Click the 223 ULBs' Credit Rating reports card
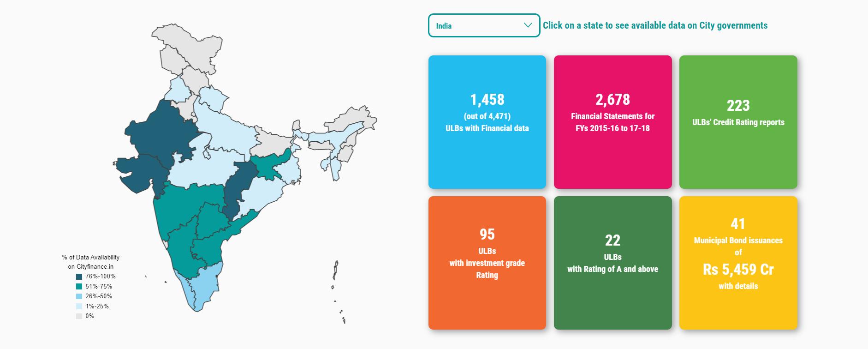This screenshot has height=349, width=868. 738,122
